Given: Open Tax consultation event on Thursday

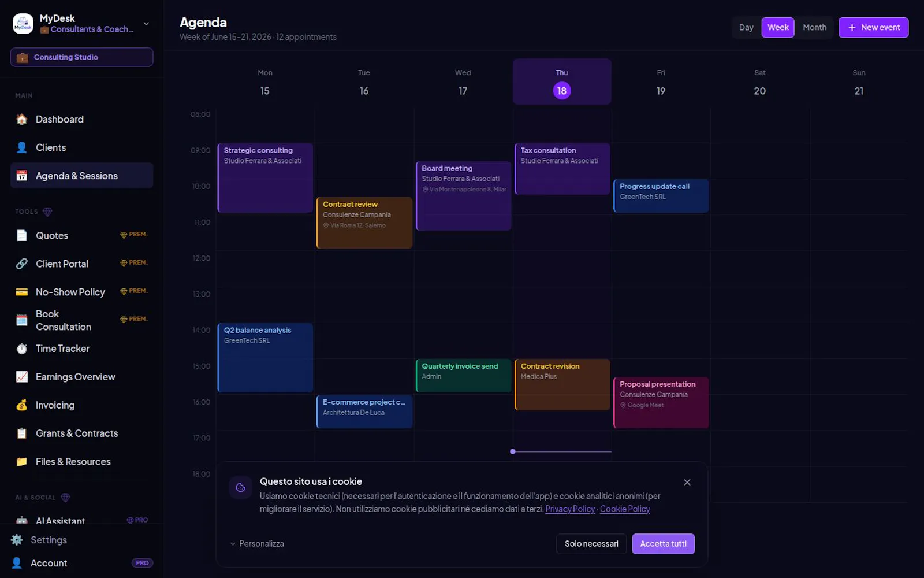Looking at the screenshot, I should pyautogui.click(x=562, y=169).
